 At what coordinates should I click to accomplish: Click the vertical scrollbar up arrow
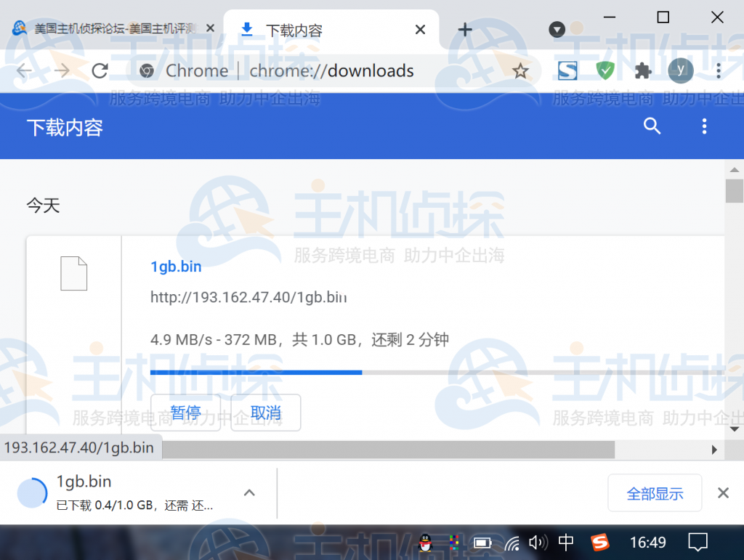[734, 170]
